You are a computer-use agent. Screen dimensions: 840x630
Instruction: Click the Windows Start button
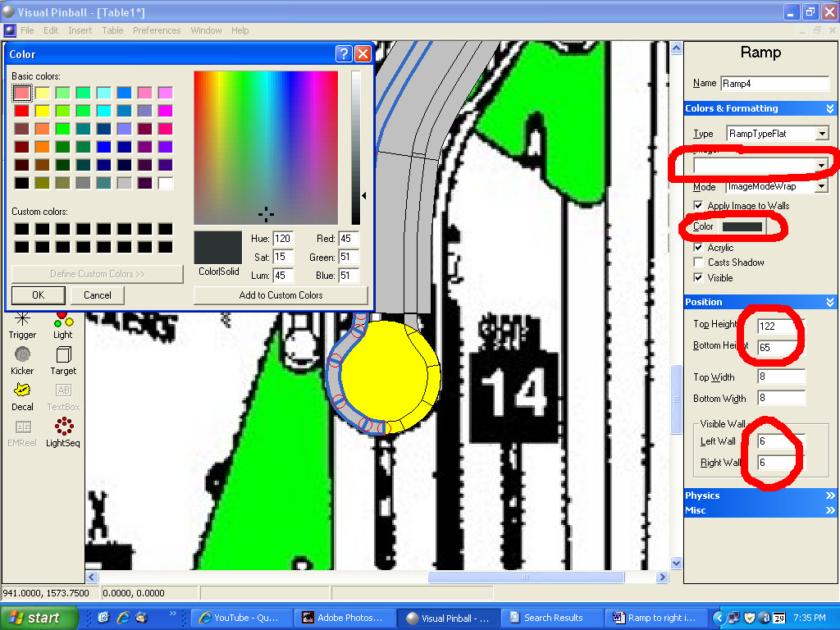click(39, 618)
